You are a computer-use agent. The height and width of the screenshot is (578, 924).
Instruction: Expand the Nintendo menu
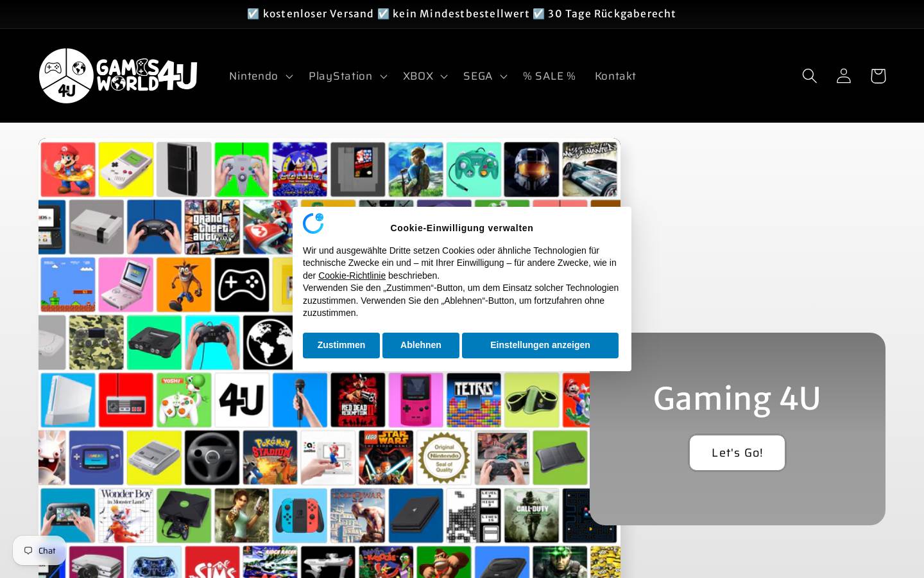coord(261,76)
